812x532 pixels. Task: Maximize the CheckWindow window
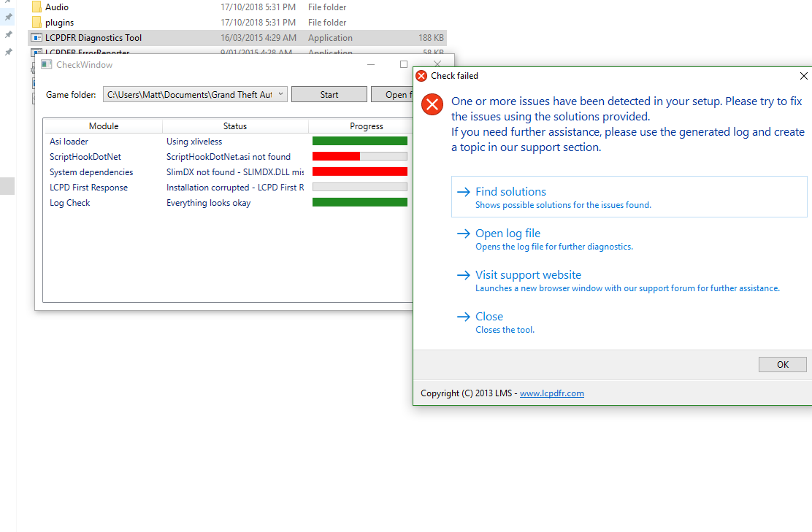click(403, 64)
